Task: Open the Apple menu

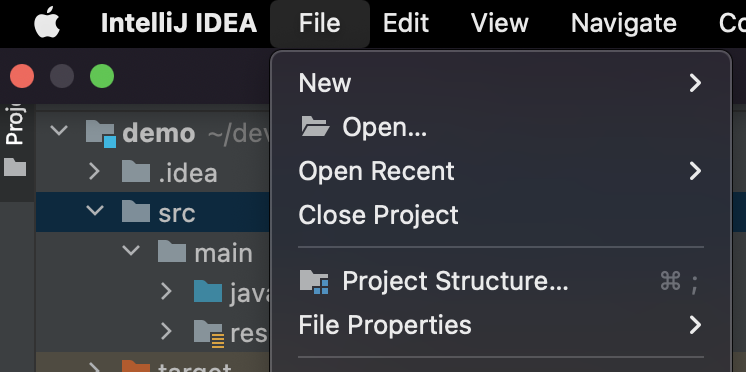Action: click(x=47, y=22)
